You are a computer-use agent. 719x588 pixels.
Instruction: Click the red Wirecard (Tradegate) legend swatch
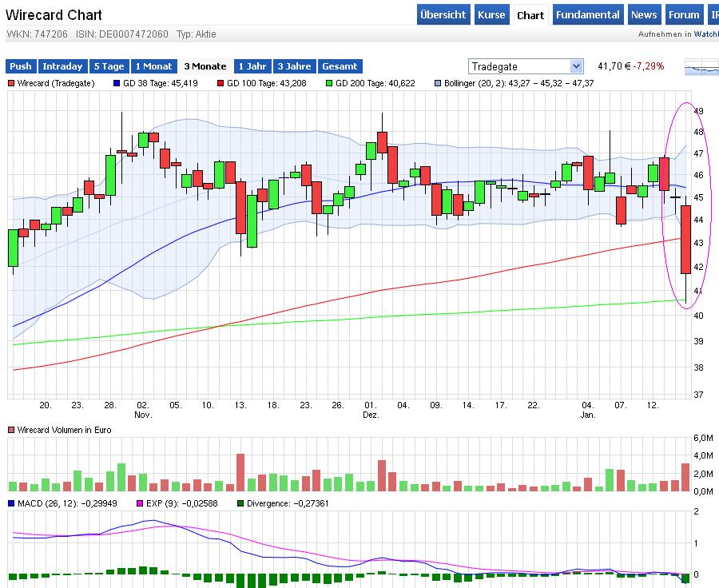(11, 83)
